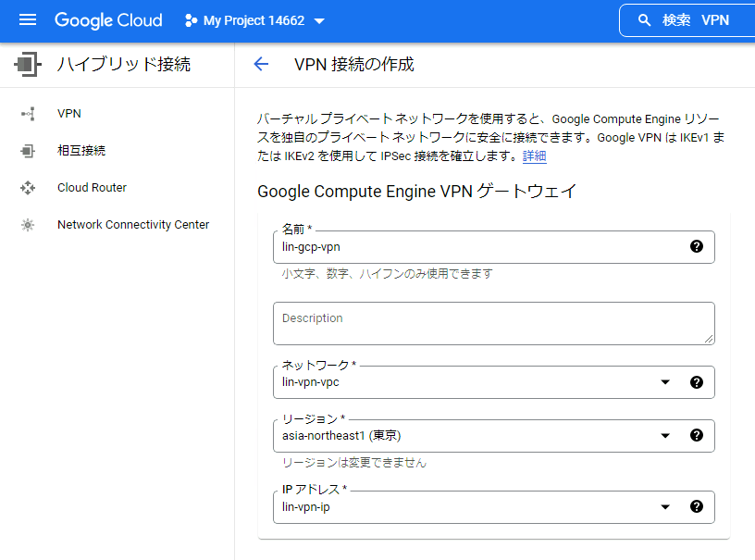Click the help icon for リージョン field

coord(697,435)
